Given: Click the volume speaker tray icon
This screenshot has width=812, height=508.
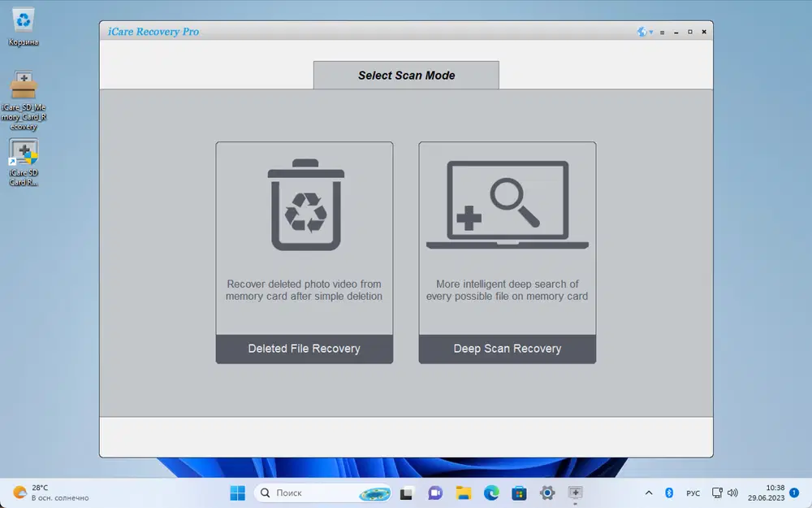Looking at the screenshot, I should click(x=732, y=493).
